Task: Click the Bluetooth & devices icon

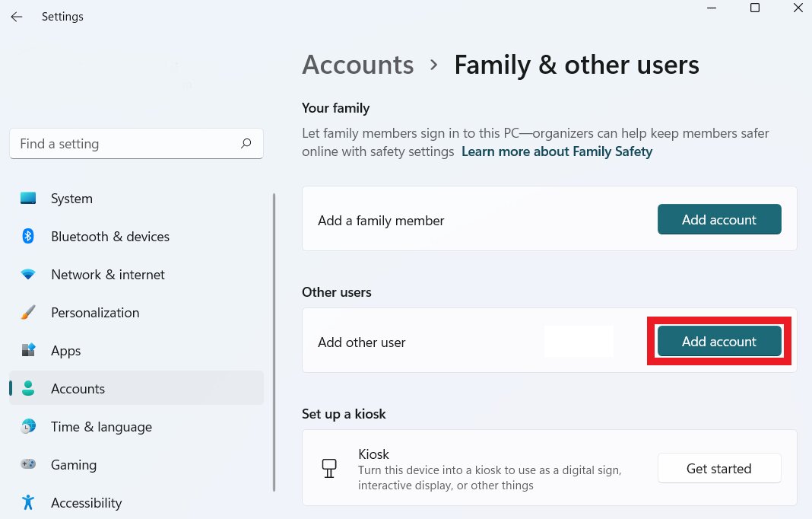Action: 28,237
